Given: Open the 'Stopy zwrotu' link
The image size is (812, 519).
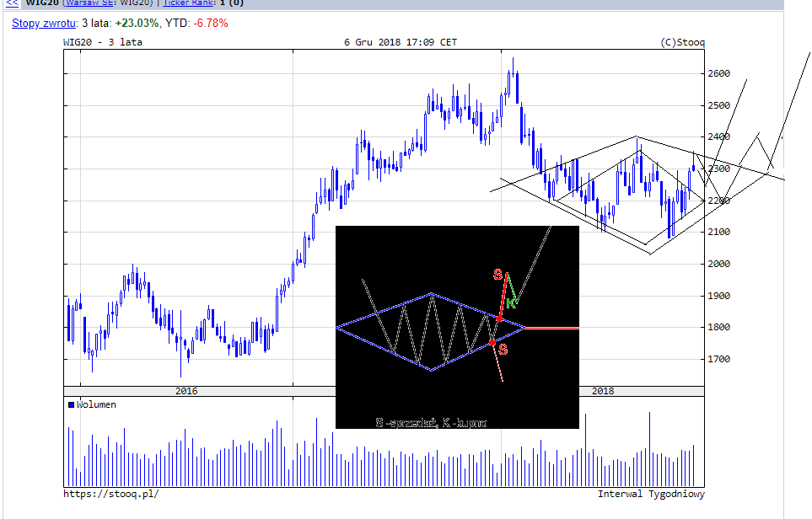Looking at the screenshot, I should click(44, 24).
